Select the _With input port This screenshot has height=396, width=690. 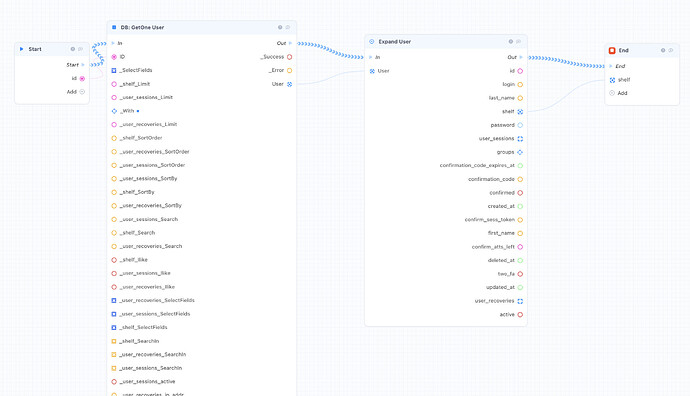114,111
